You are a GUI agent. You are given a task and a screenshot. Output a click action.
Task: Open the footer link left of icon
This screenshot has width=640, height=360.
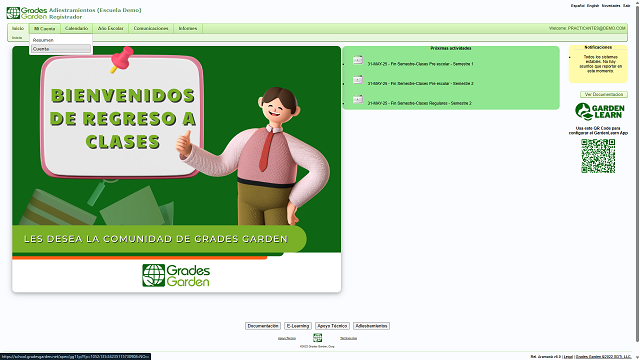coord(287,338)
